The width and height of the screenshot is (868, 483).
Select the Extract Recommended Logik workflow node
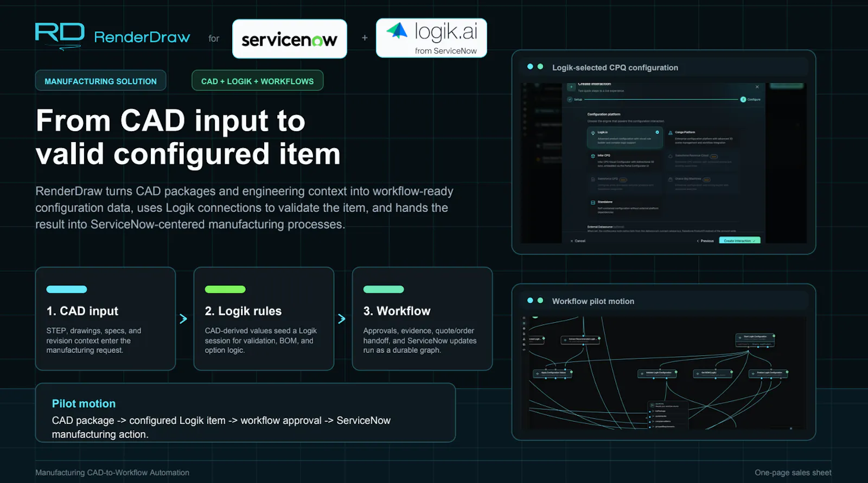pos(580,339)
